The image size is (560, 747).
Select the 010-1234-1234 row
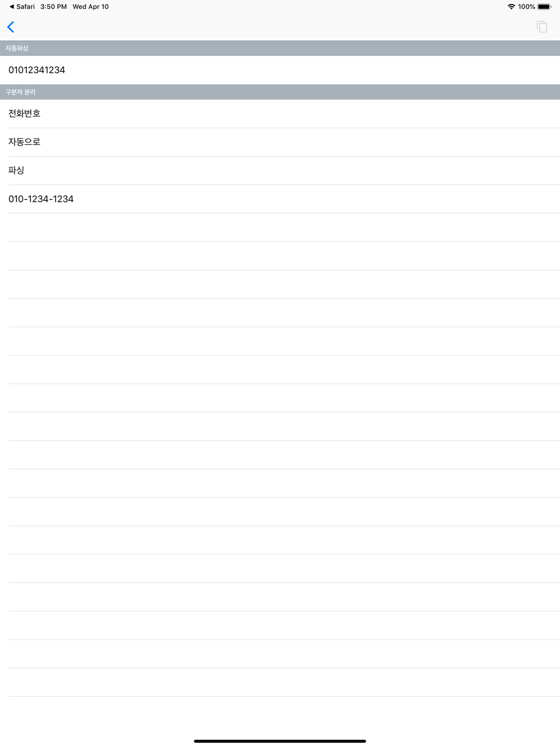tap(280, 199)
